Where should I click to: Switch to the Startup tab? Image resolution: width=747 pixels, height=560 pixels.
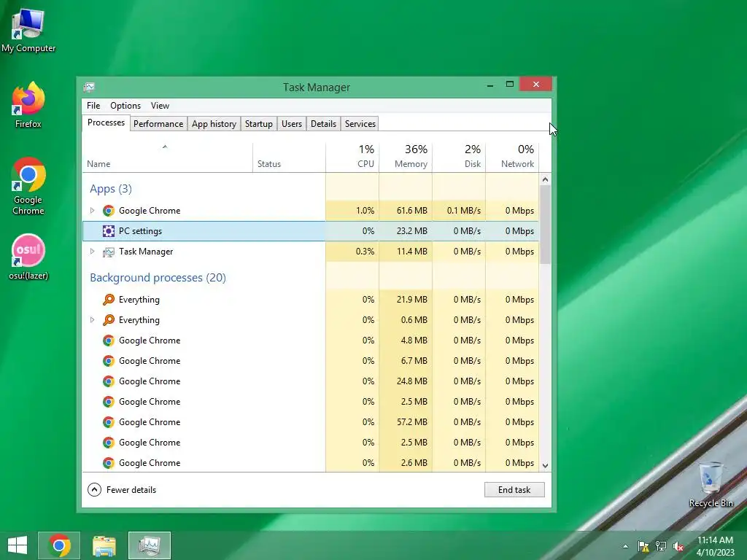coord(259,124)
